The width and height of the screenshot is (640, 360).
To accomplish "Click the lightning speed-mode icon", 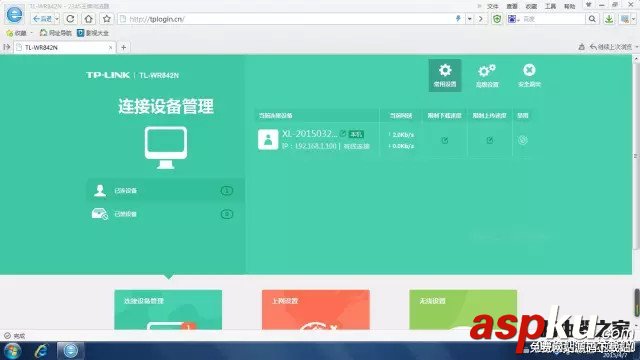I will coord(458,18).
